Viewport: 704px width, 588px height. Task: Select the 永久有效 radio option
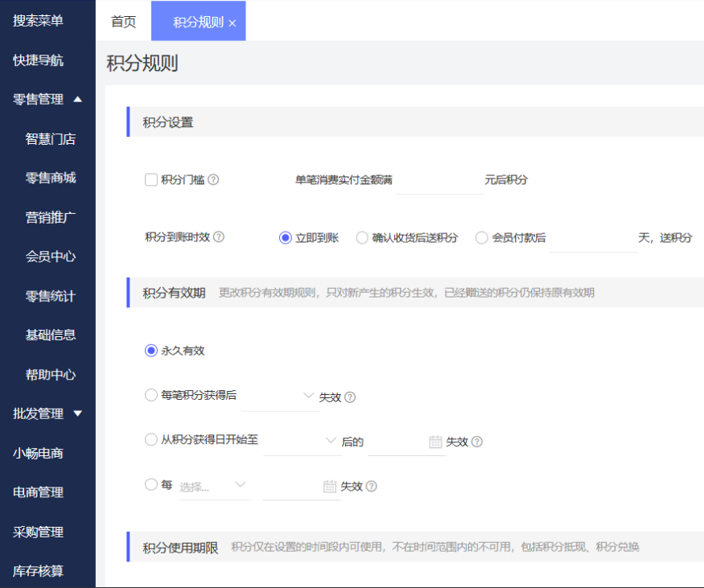coord(151,351)
